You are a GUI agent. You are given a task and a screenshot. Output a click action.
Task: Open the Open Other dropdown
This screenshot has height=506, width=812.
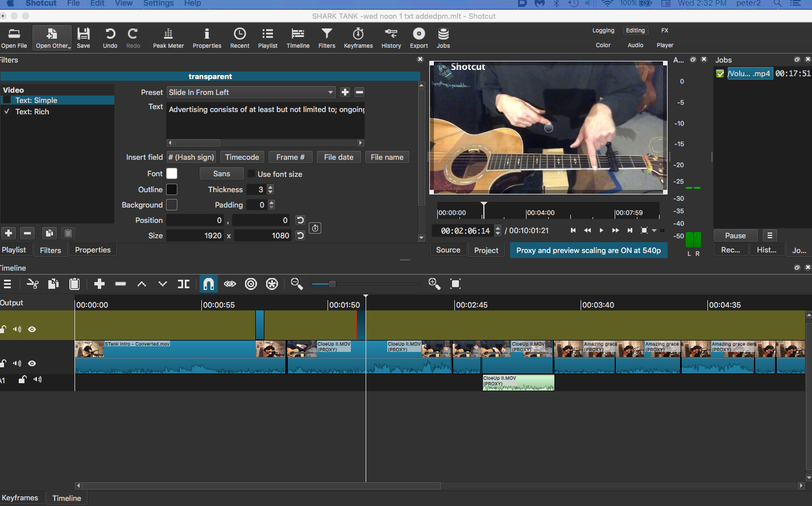point(52,39)
